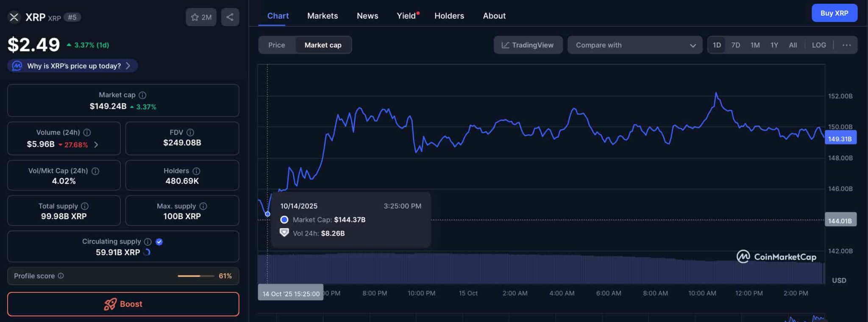
Task: Click the Profile score info icon
Action: (x=61, y=276)
